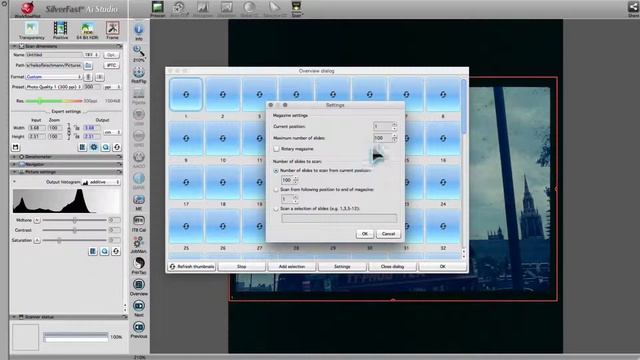The height and width of the screenshot is (360, 640).
Task: Click the Name field showing Untitled
Action: (54, 55)
